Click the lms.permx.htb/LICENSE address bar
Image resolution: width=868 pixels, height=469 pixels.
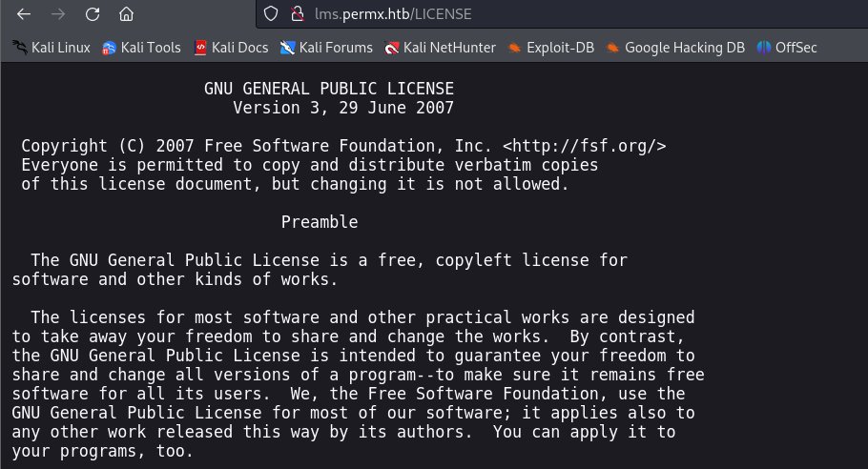[x=561, y=14]
